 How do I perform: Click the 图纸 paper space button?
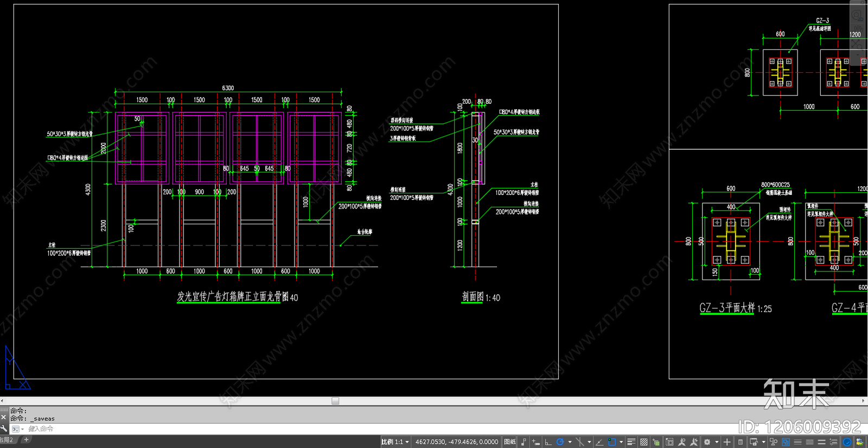(x=510, y=442)
